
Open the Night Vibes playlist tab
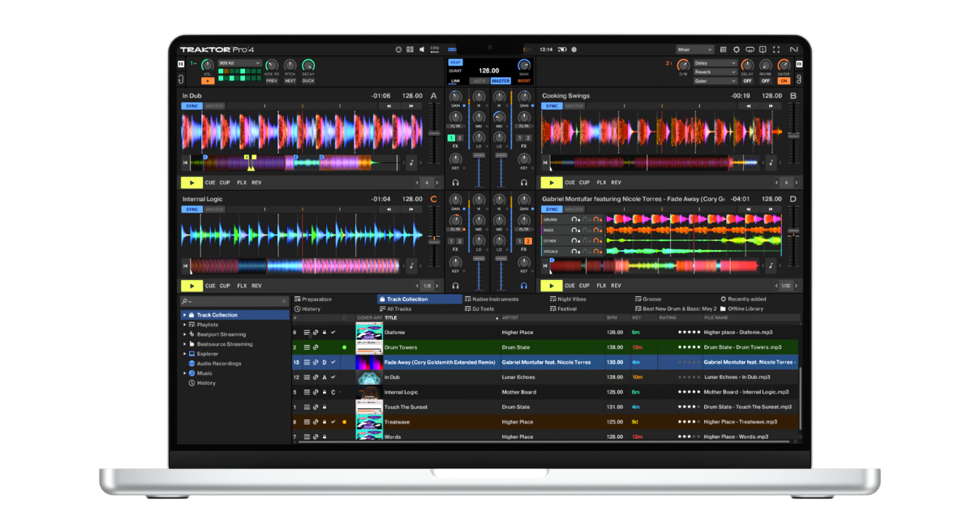[x=570, y=299]
